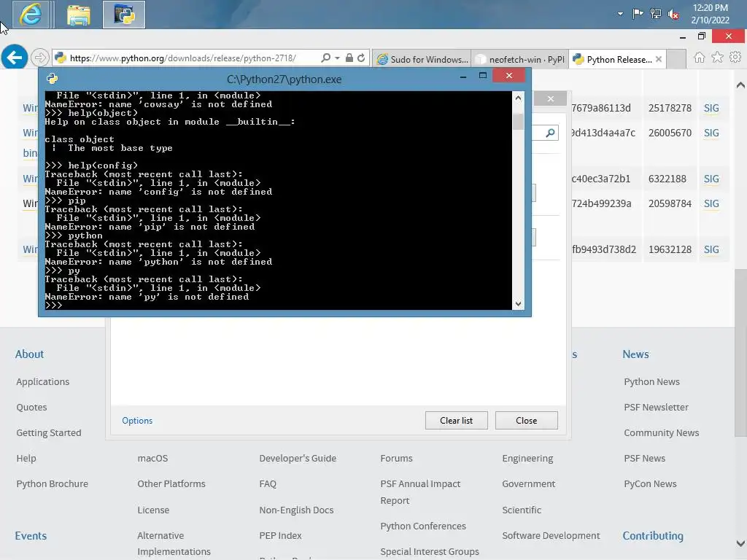The image size is (747, 560).
Task: Open the SIG link for size 25178278
Action: click(711, 108)
